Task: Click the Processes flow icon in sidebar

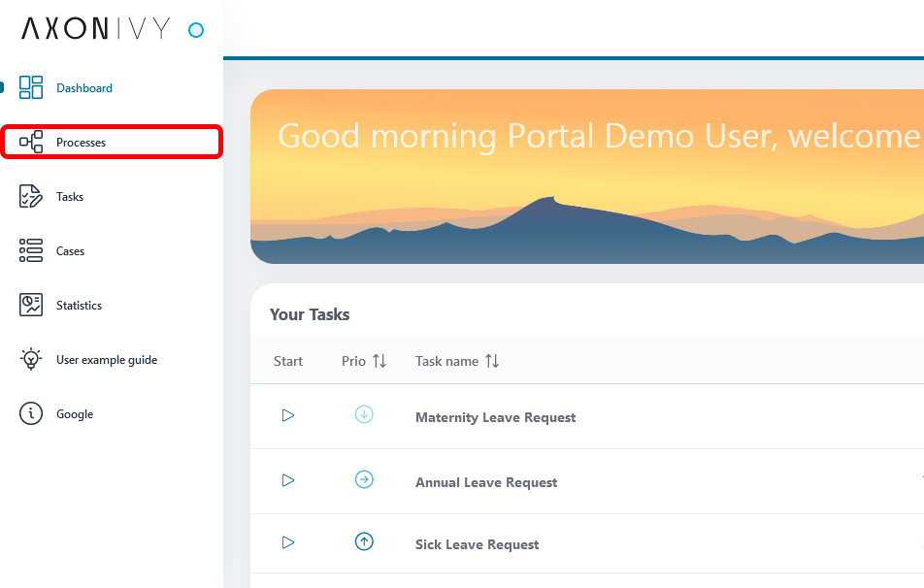Action: [x=31, y=142]
